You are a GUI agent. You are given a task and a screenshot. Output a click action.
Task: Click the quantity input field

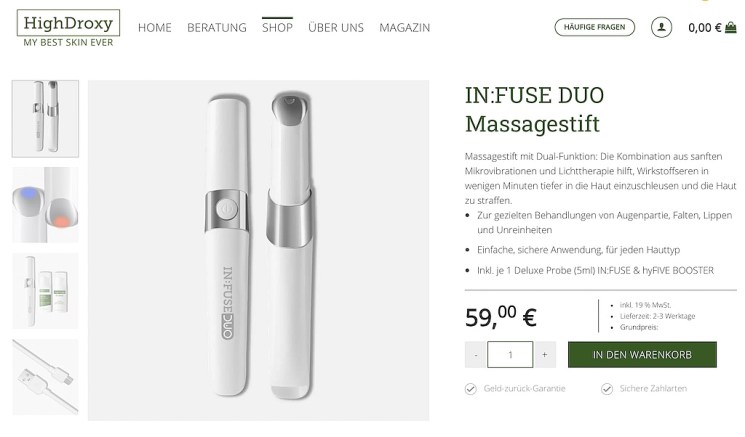510,354
